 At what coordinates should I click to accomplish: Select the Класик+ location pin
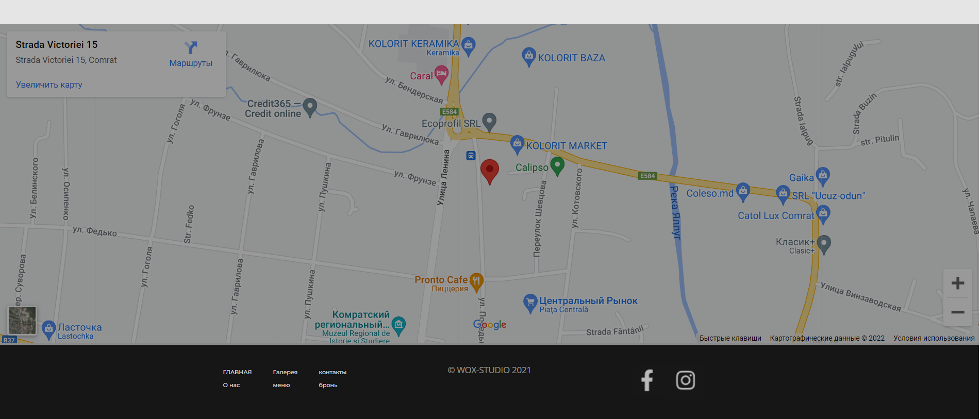pyautogui.click(x=824, y=245)
